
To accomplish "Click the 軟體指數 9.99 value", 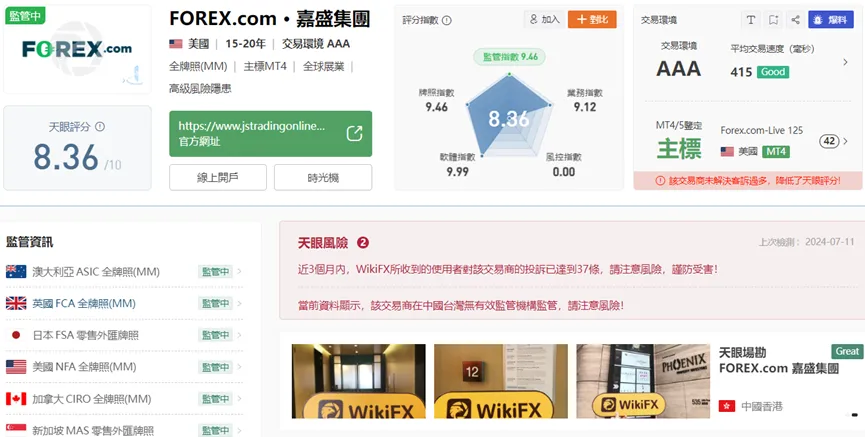I will [457, 172].
